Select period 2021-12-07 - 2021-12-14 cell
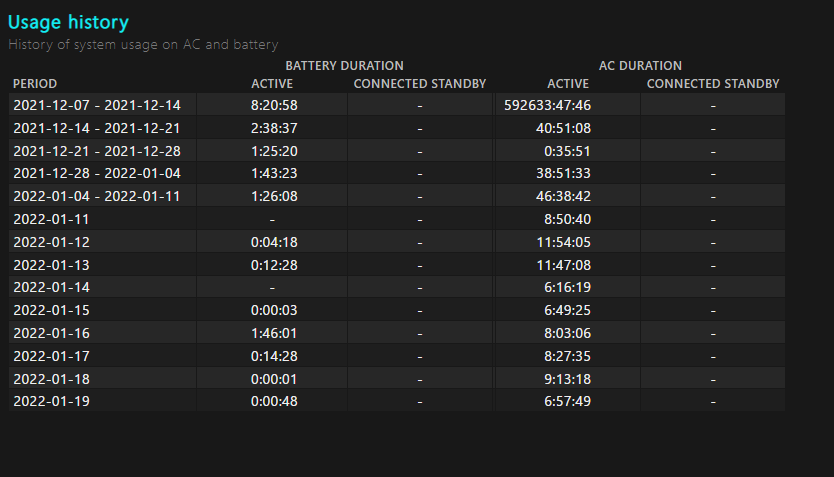This screenshot has width=834, height=477. coord(97,105)
